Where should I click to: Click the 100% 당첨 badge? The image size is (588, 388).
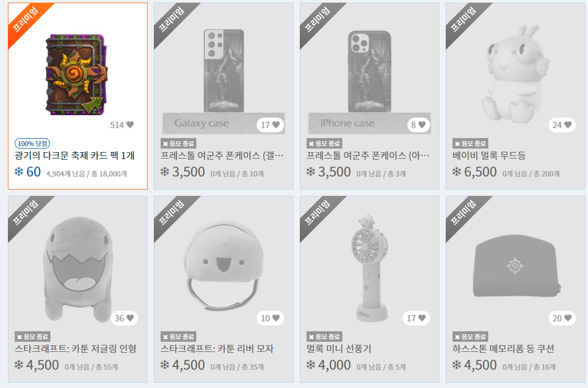tap(32, 143)
